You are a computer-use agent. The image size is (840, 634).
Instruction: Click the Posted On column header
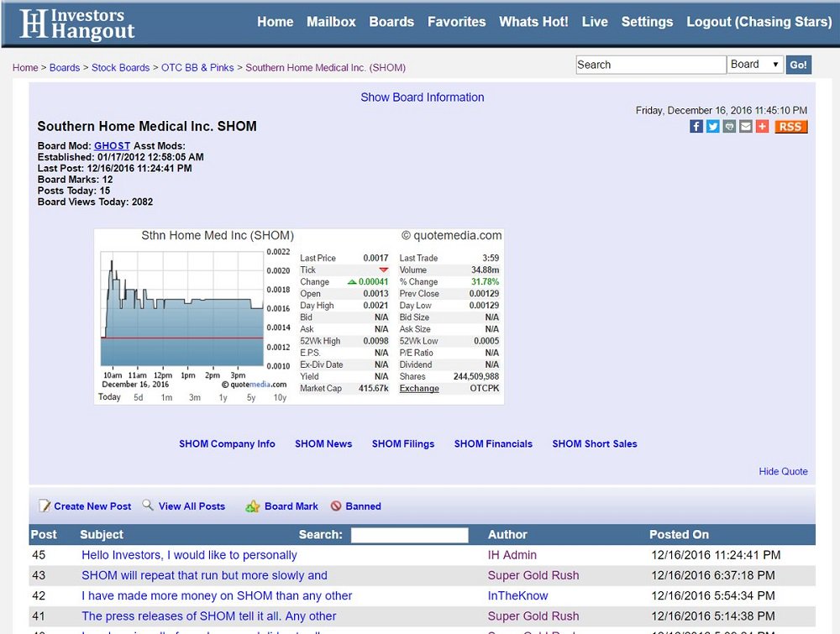coord(679,534)
